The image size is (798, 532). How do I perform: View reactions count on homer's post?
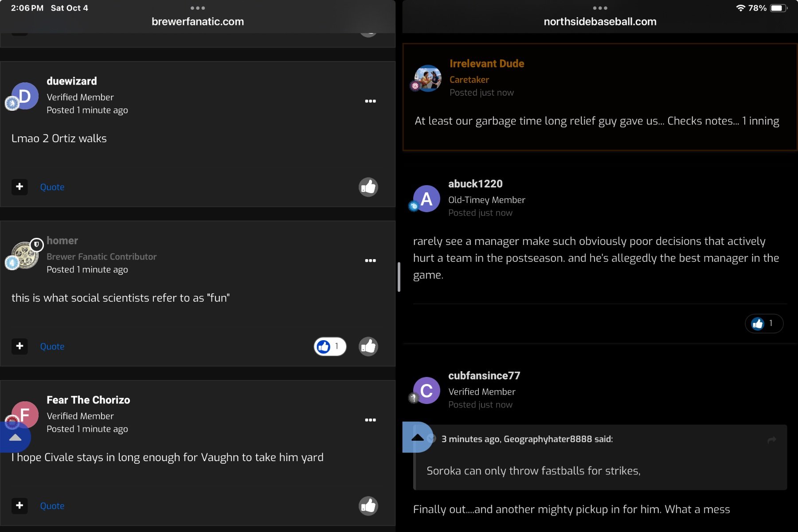330,346
